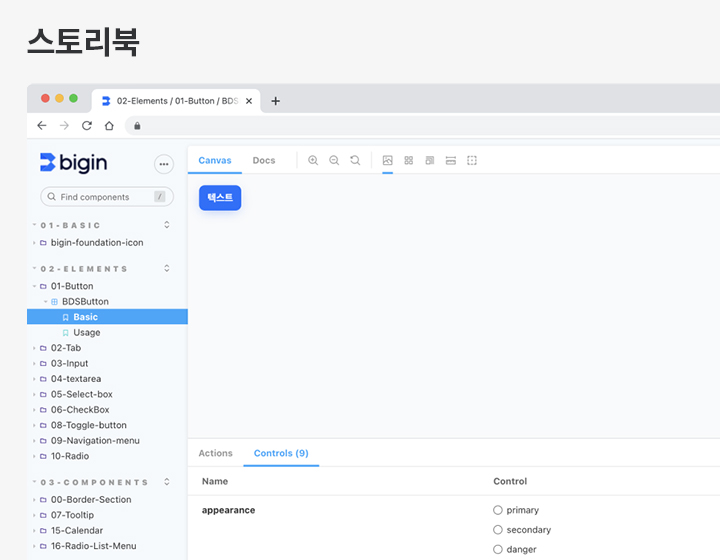Toggle the measure toolbar icon

(451, 160)
